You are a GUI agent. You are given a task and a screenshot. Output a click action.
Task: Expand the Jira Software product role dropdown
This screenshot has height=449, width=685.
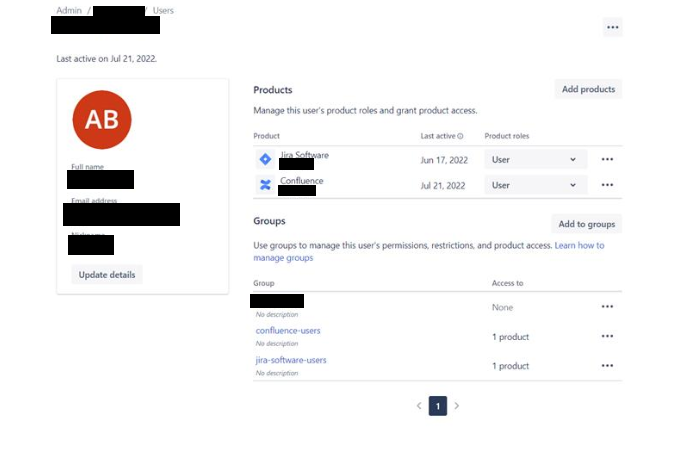pos(535,159)
